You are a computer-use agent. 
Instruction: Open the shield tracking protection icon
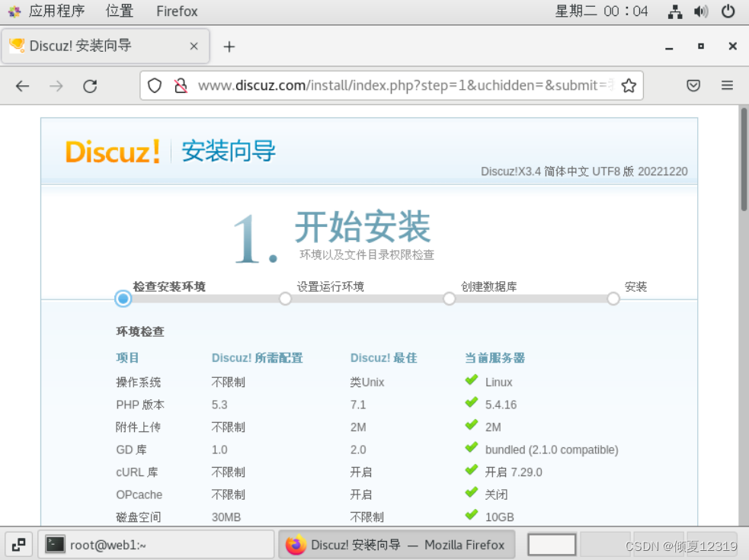point(154,85)
